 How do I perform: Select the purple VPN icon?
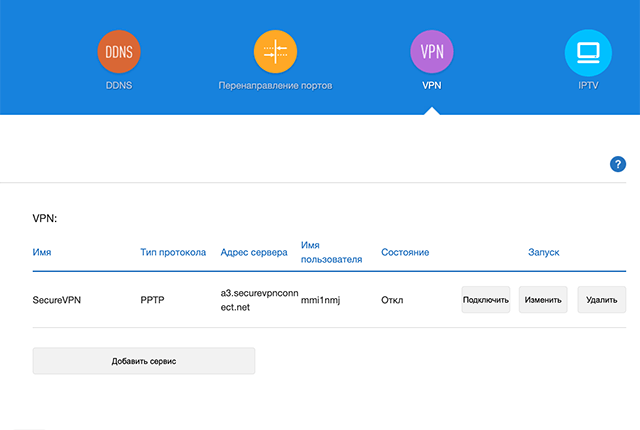click(432, 51)
